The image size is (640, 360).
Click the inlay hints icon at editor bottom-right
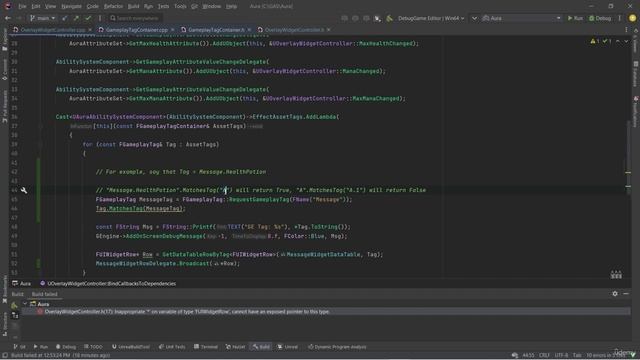click(x=616, y=275)
